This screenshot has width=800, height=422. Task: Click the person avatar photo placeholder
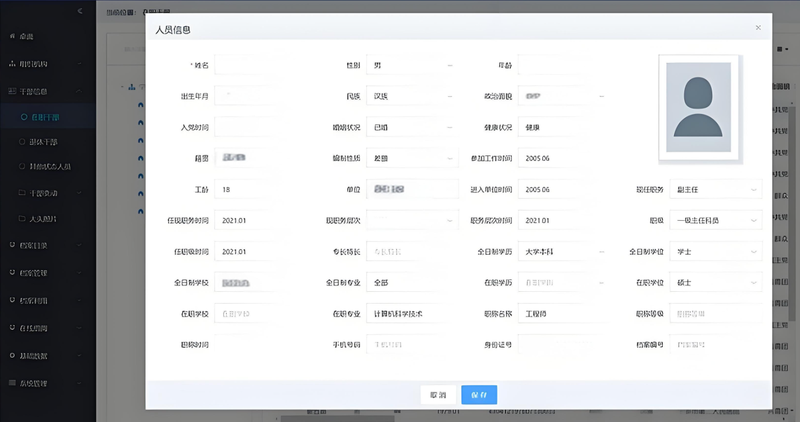(x=700, y=107)
